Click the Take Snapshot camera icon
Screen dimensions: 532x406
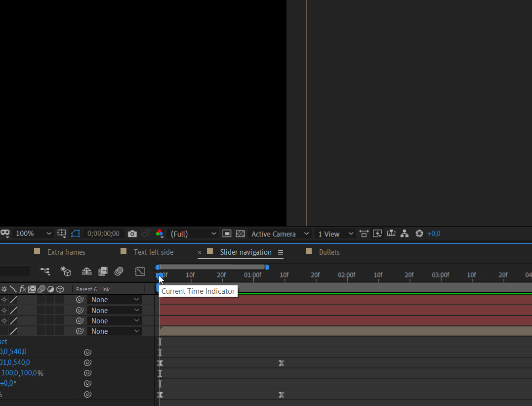[132, 234]
